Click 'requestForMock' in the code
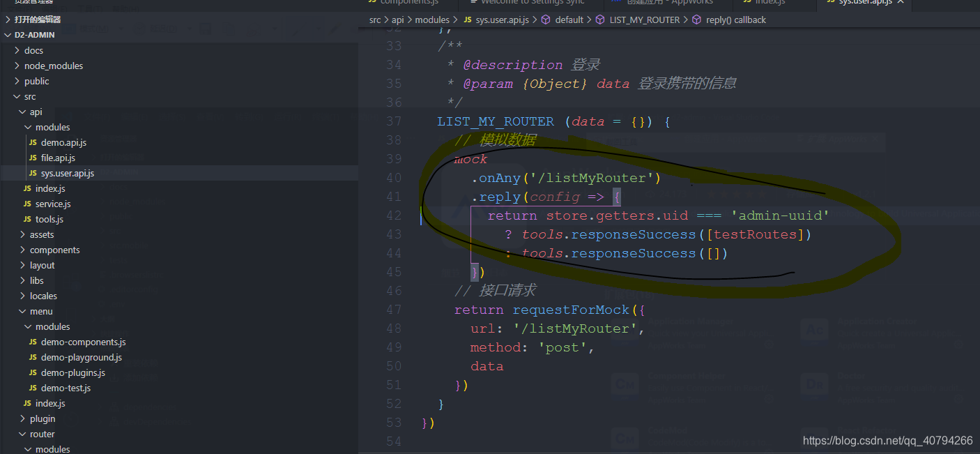 pyautogui.click(x=571, y=310)
